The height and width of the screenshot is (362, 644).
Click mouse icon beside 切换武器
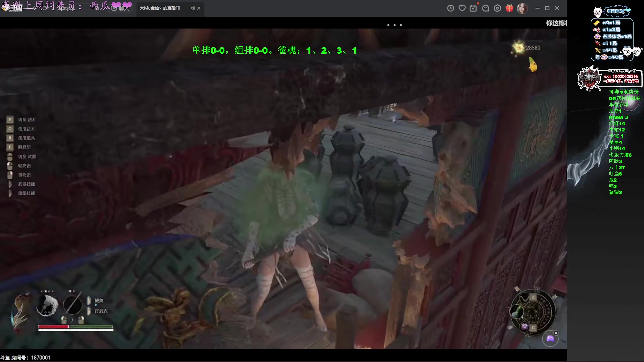click(10, 157)
